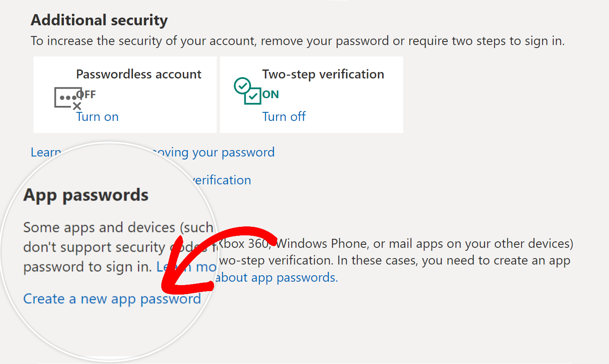Turn off Two-step verification
609x364 pixels.
coord(284,117)
